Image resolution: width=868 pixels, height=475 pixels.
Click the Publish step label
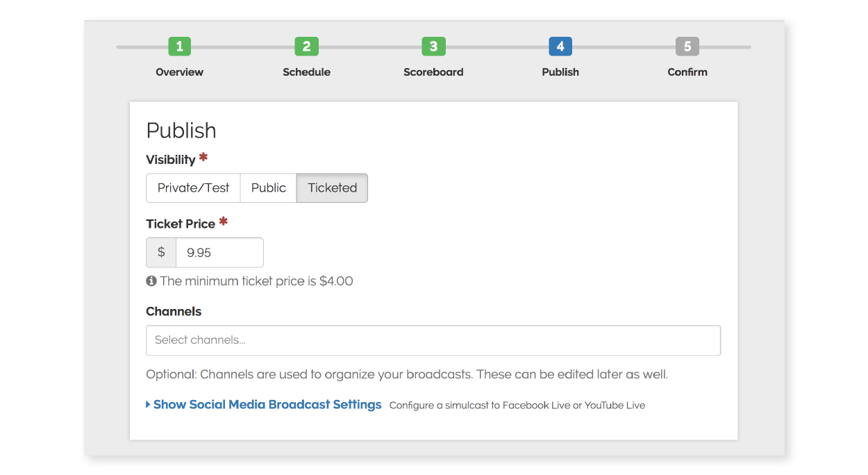(x=560, y=72)
